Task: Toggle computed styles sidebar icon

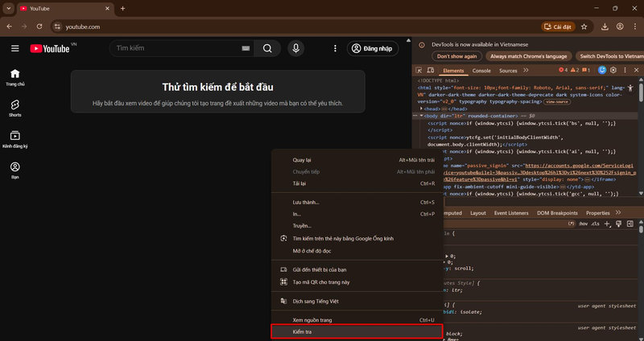Action: [x=630, y=224]
